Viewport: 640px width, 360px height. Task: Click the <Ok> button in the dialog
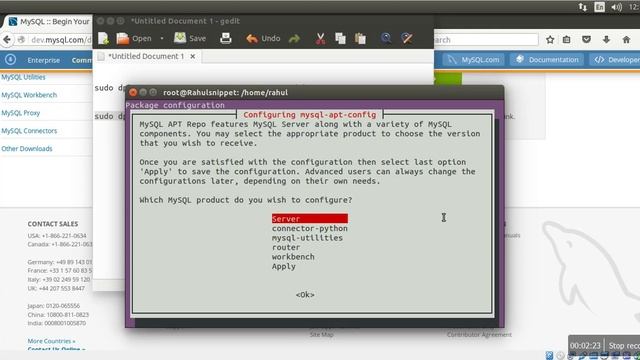click(305, 294)
